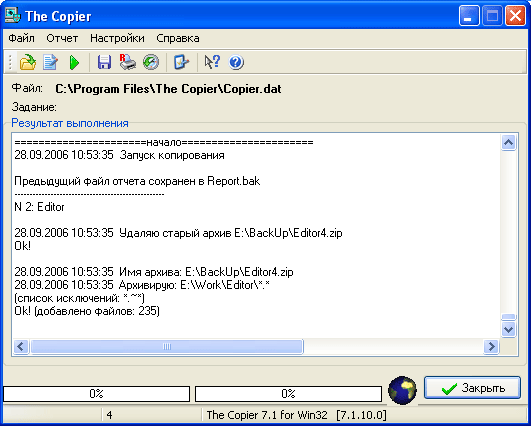Click the Закрыть button

pyautogui.click(x=472, y=388)
